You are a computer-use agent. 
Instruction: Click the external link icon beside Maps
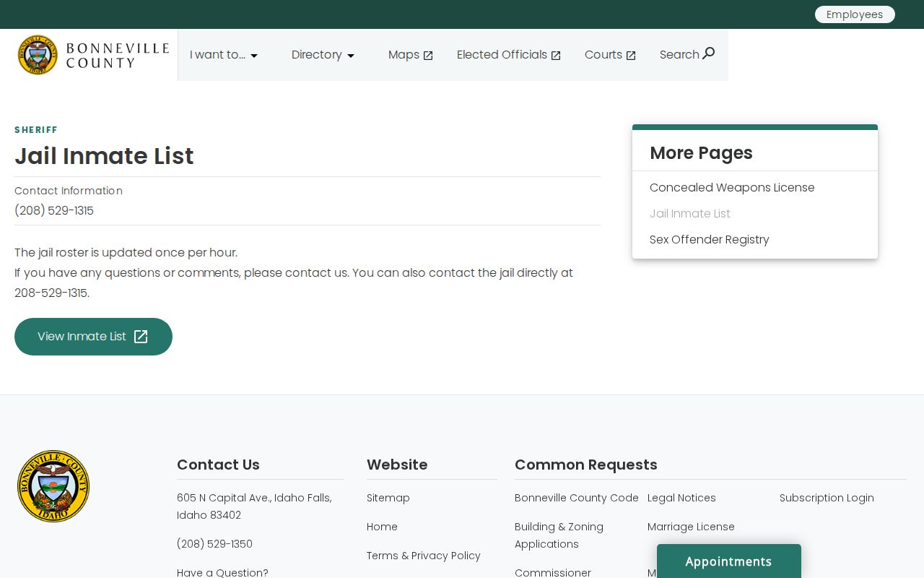click(x=428, y=56)
